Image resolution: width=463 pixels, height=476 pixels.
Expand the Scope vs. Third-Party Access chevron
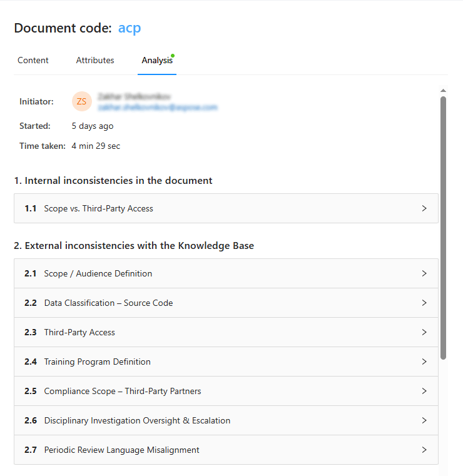[x=424, y=208]
